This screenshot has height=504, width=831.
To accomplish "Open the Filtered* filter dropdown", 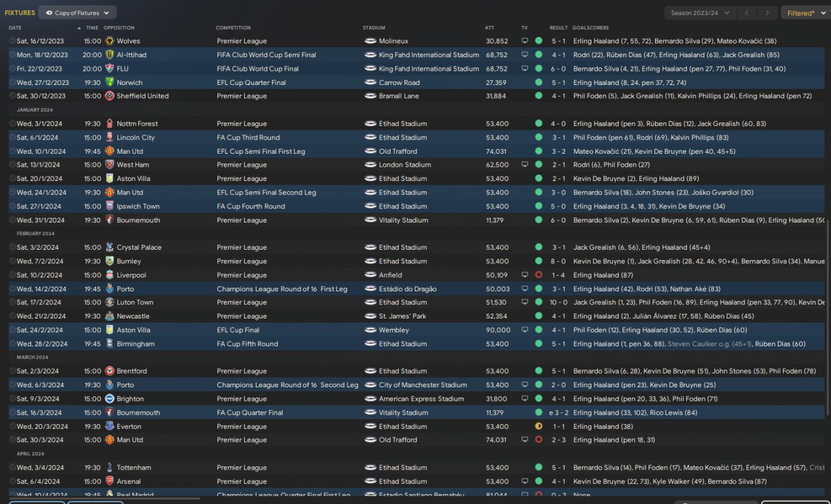I will [805, 13].
